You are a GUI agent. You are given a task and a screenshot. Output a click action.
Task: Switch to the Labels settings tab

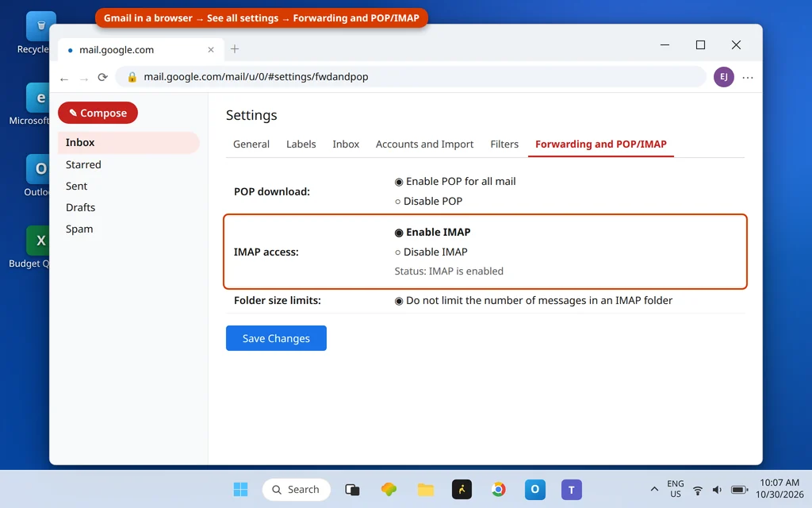(301, 144)
